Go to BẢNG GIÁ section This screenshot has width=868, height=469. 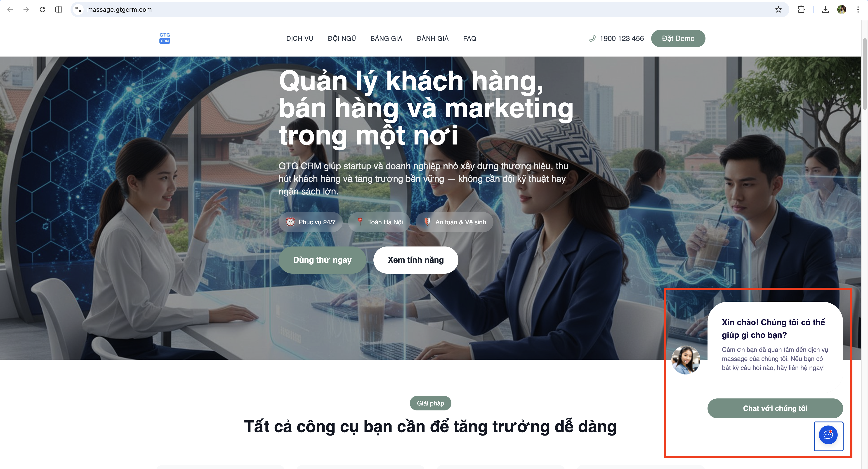tap(386, 38)
